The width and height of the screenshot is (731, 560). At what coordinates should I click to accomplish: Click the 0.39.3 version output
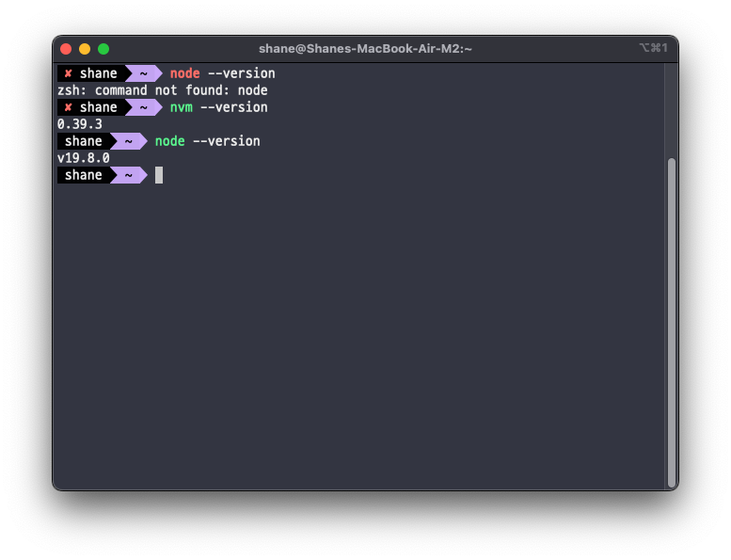click(x=80, y=124)
